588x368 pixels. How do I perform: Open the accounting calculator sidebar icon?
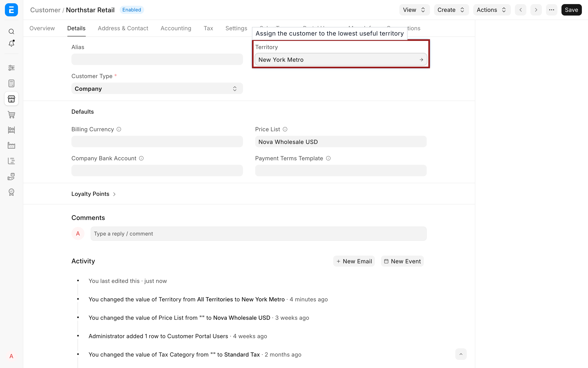11,83
